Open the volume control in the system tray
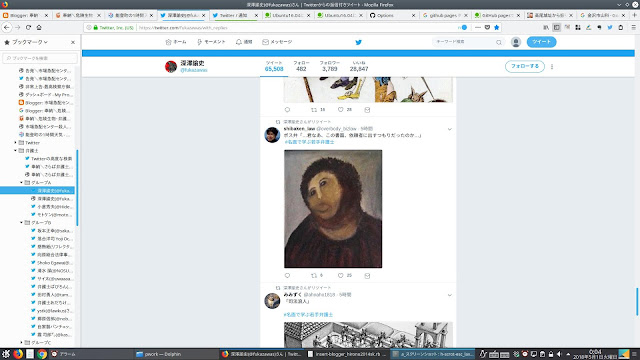640x360 pixels. pyautogui.click(x=559, y=354)
